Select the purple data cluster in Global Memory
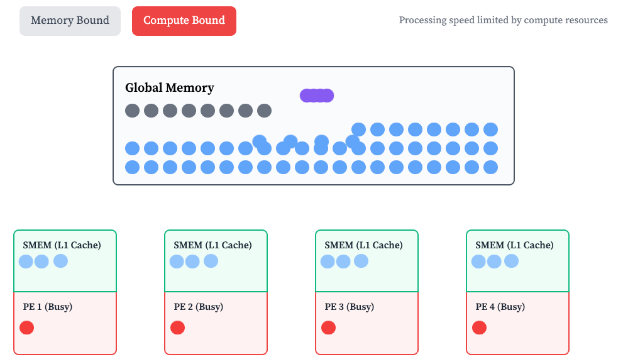Image resolution: width=623 pixels, height=364 pixels. pyautogui.click(x=316, y=95)
